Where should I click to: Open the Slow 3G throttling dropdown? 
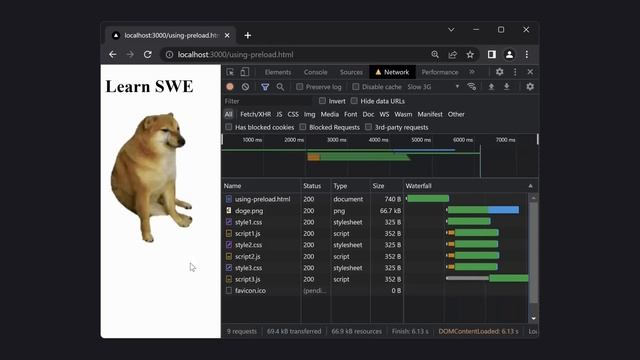coord(433,87)
